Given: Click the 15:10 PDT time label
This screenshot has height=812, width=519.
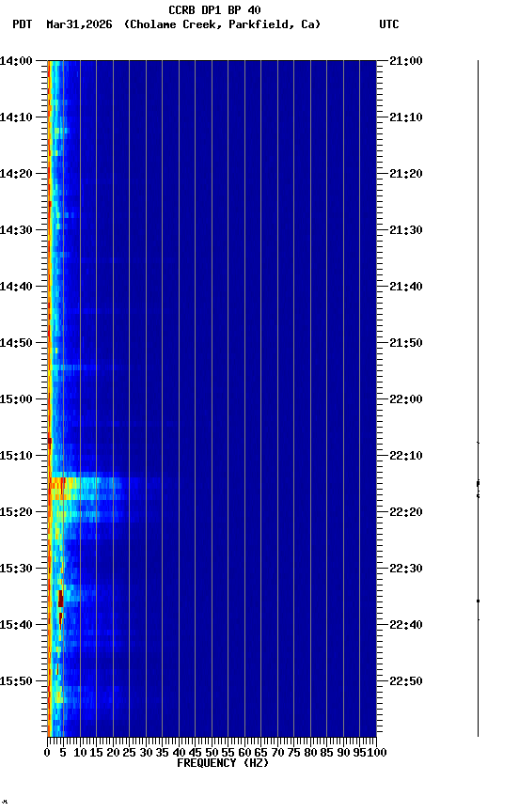Looking at the screenshot, I should pyautogui.click(x=16, y=456).
